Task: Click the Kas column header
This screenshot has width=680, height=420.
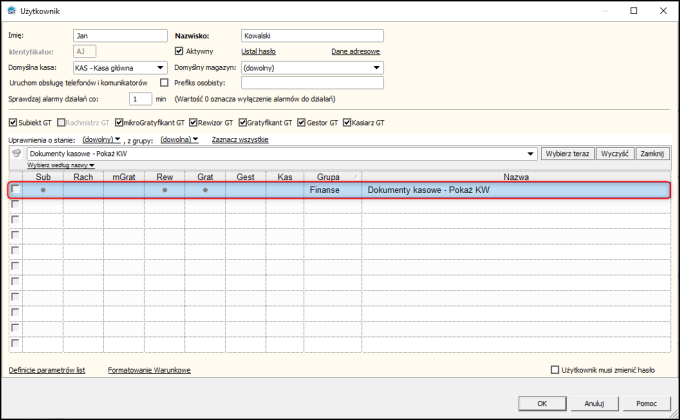Action: point(285,177)
